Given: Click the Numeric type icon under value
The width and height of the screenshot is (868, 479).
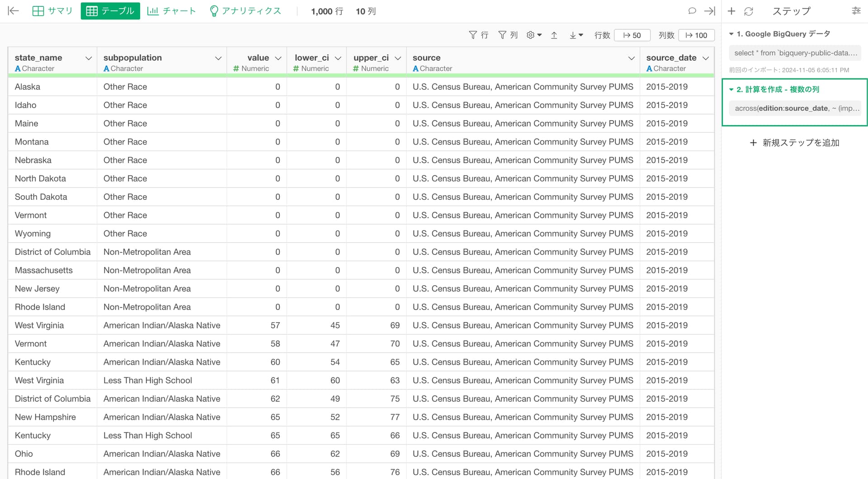Looking at the screenshot, I should (x=236, y=69).
